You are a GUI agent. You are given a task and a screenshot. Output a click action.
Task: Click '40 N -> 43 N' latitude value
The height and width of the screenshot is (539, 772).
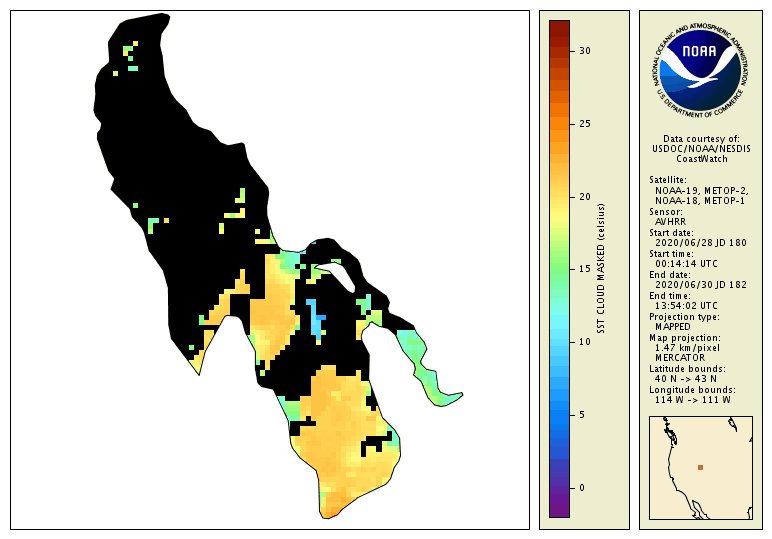click(x=685, y=379)
